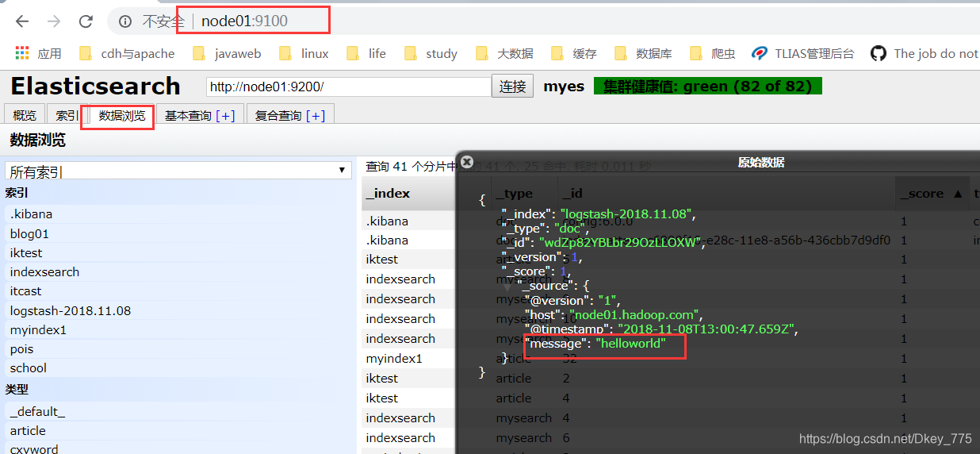
Task: Open the 爬虫 bookmark folder
Action: click(x=712, y=53)
